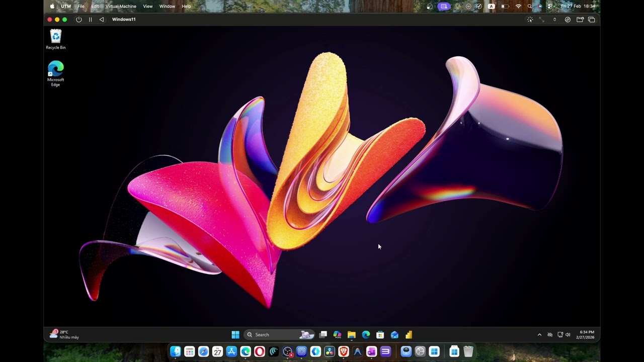Screen dimensions: 644x362
Task: Open shared folder icon in UTM toolbar
Action: (x=580, y=20)
